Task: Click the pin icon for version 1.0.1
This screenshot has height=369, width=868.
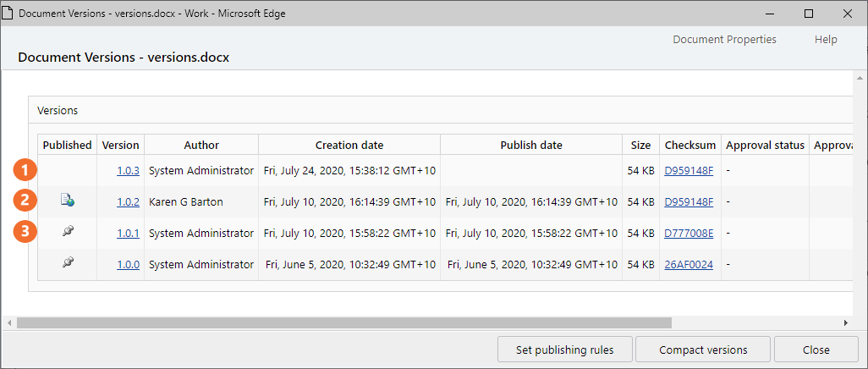Action: tap(67, 233)
